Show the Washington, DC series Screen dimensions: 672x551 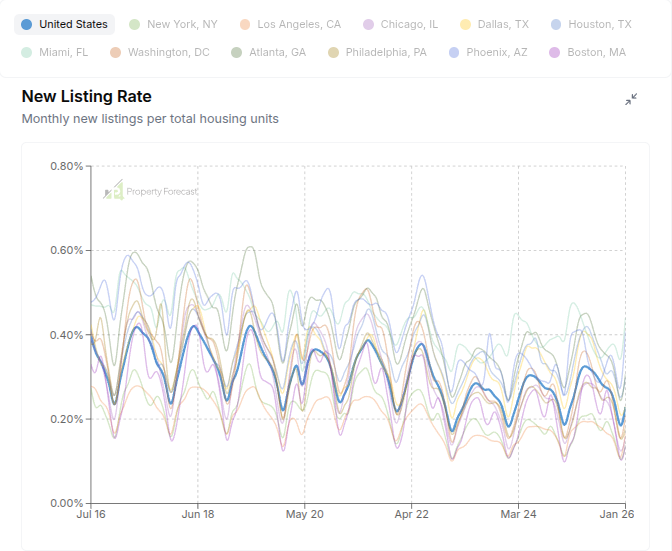click(159, 52)
